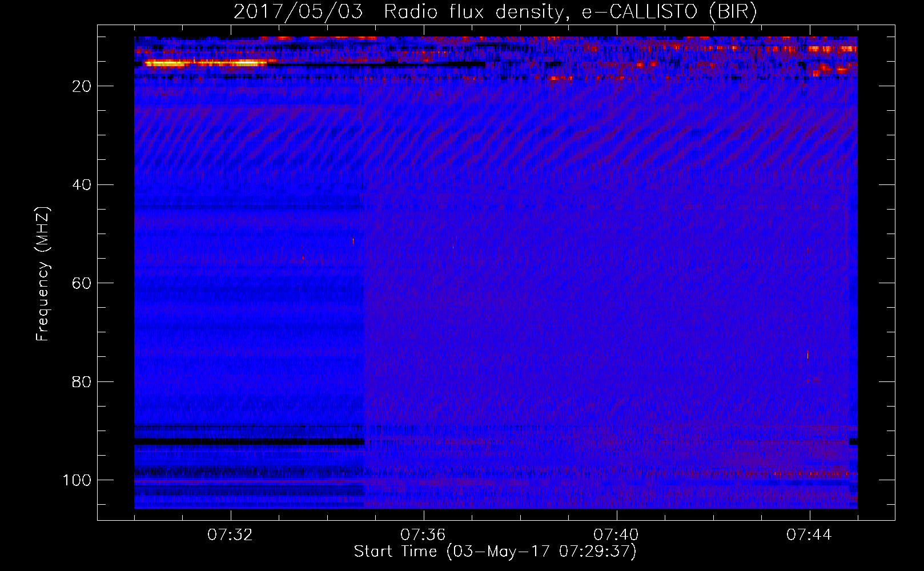Click the 60 frequency tick label

click(83, 283)
